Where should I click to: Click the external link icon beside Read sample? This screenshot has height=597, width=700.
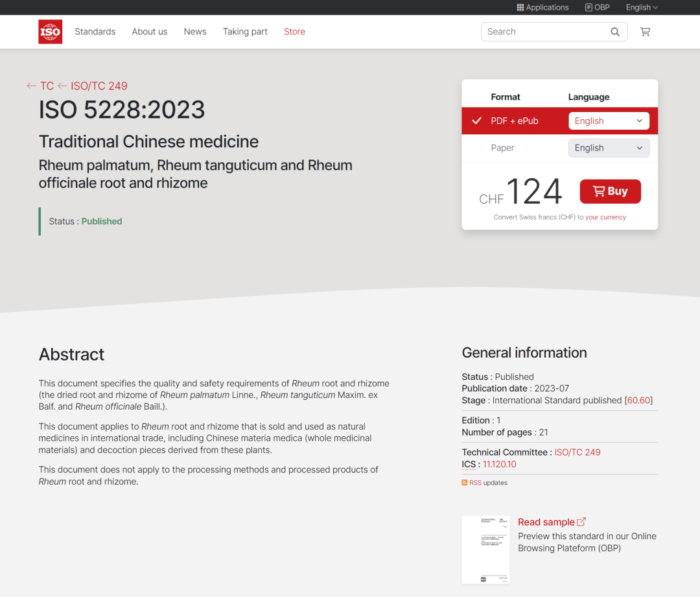[x=581, y=522]
